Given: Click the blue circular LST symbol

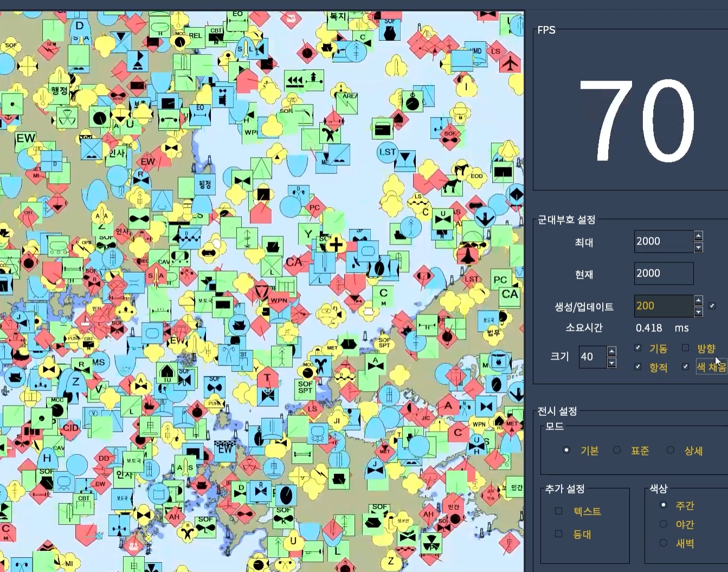Looking at the screenshot, I should [387, 152].
